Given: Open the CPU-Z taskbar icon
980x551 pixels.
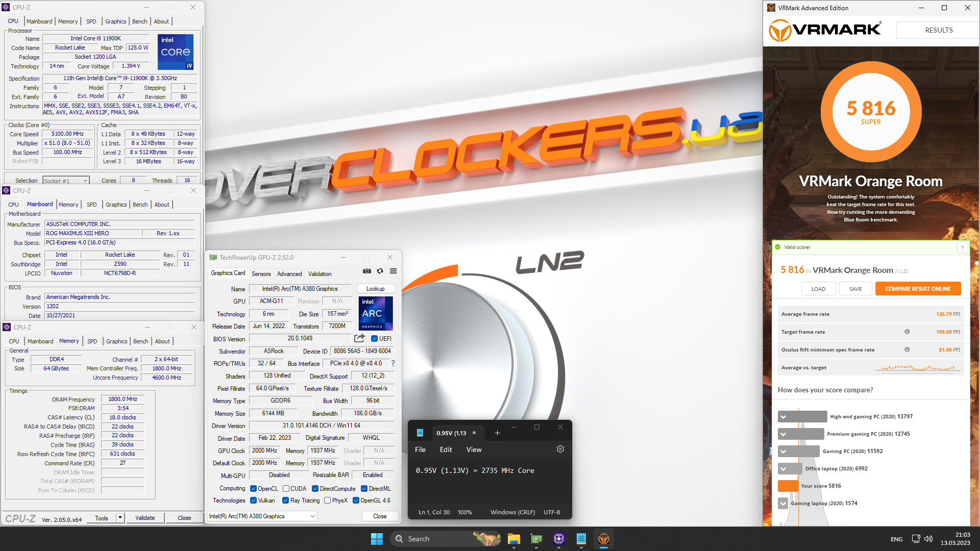Looking at the screenshot, I should pos(558,539).
